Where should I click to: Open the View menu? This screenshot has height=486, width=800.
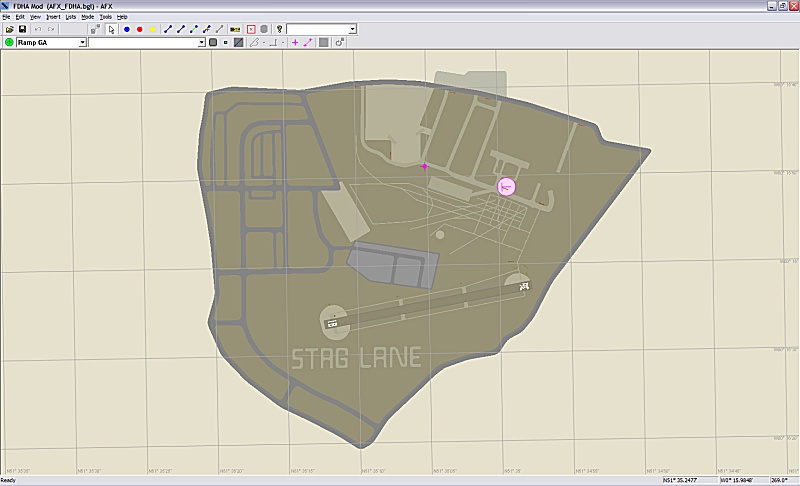(x=35, y=17)
